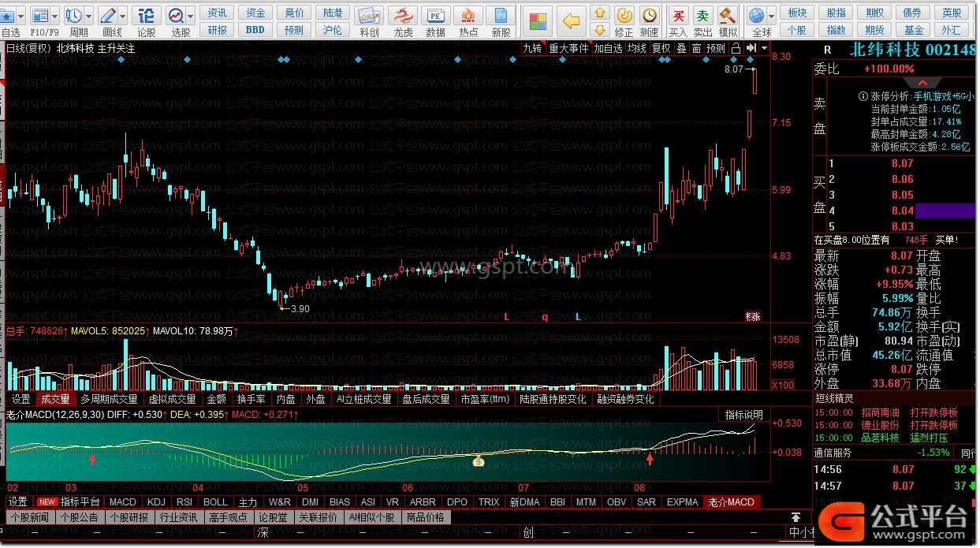Go back with the yellow left arrow
The height and width of the screenshot is (548, 980).
tap(572, 21)
